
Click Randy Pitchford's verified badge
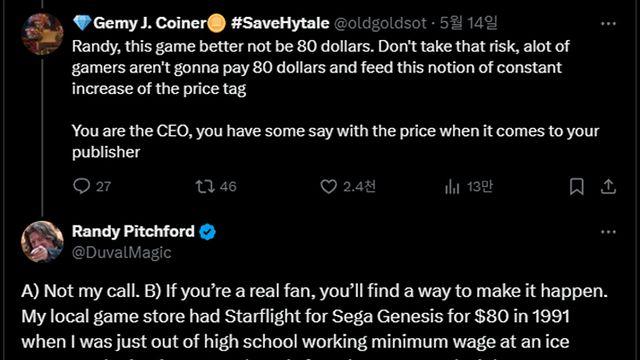[x=207, y=232]
